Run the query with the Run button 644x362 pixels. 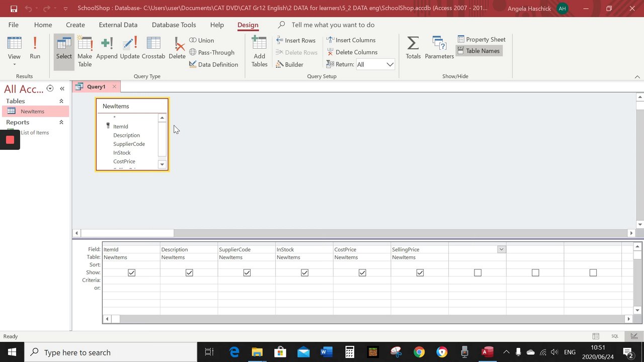pyautogui.click(x=35, y=49)
